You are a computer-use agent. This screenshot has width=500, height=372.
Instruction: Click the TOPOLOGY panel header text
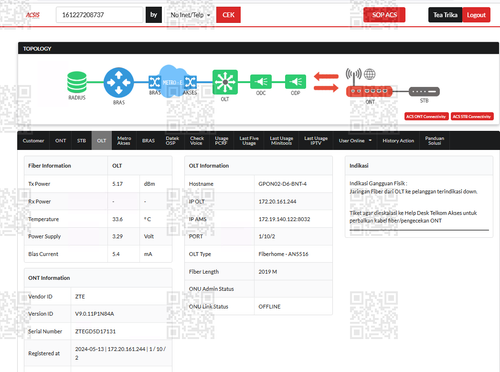click(x=37, y=49)
